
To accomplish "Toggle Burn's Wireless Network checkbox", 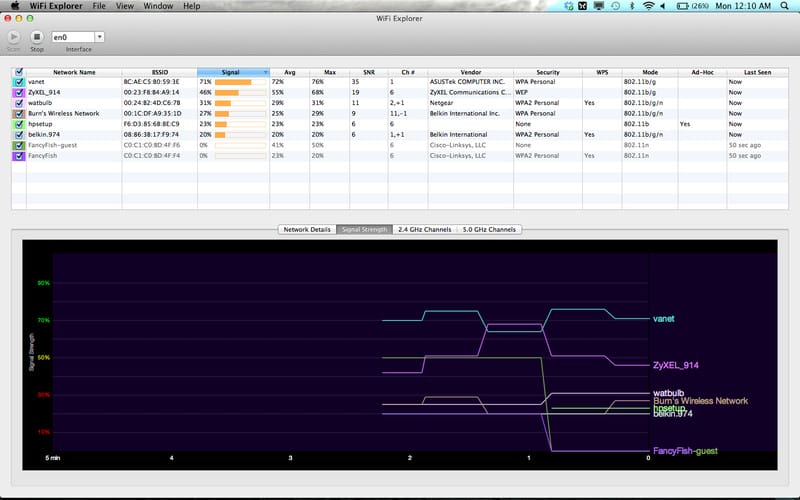I will coord(19,113).
